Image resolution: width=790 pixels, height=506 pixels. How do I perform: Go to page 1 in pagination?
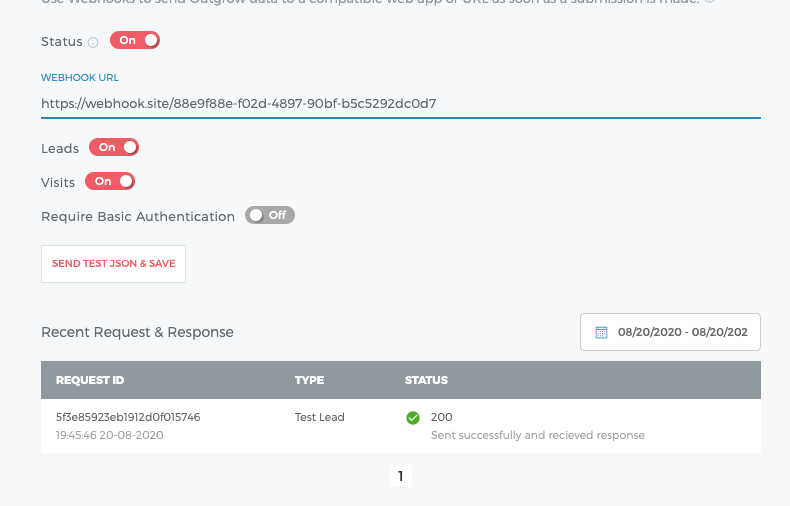[x=401, y=476]
